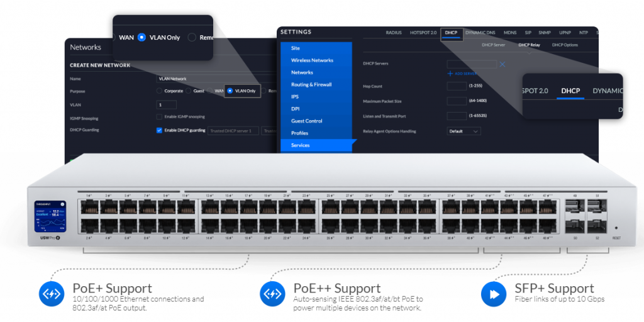This screenshot has width=644, height=322.
Task: Click the Trusted DHCP server 1 field
Action: click(233, 131)
